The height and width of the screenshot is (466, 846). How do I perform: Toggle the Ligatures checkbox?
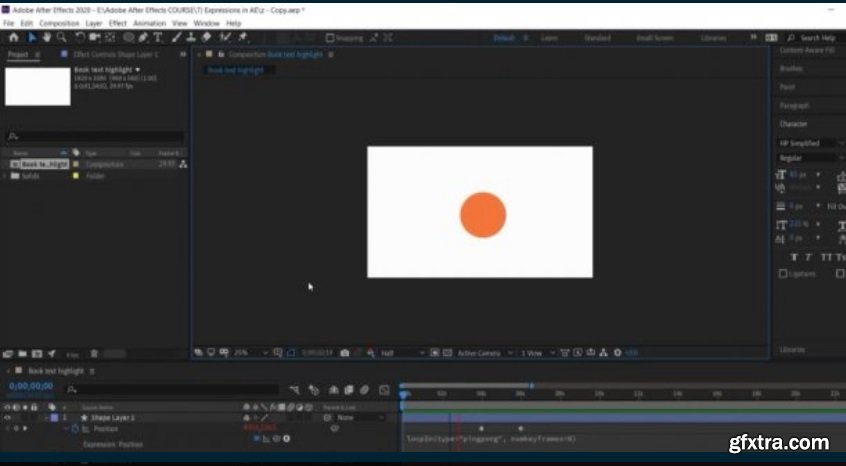coord(783,273)
